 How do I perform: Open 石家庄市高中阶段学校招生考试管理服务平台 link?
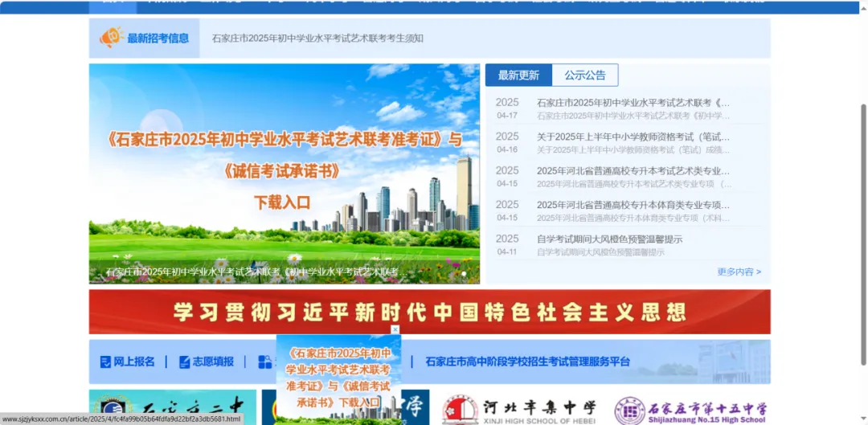(x=527, y=362)
